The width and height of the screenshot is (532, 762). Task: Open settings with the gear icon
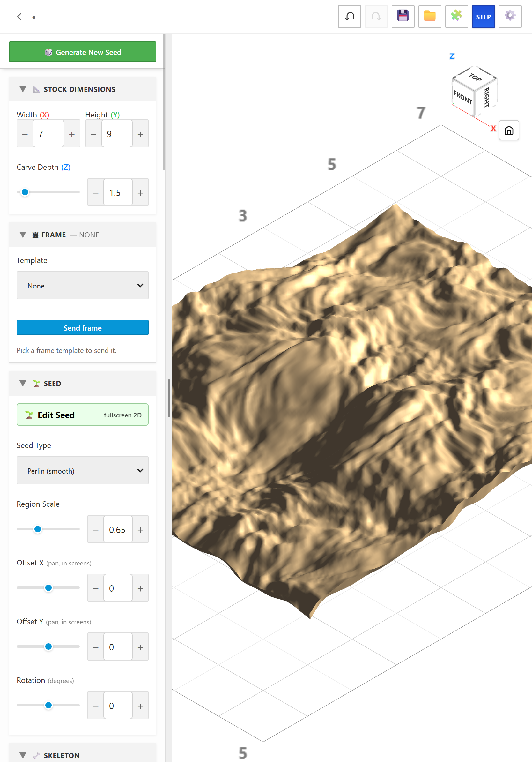[x=510, y=17]
